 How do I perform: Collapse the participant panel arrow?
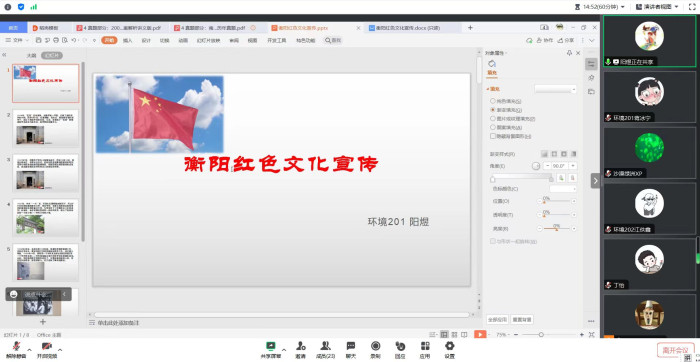pos(596,181)
